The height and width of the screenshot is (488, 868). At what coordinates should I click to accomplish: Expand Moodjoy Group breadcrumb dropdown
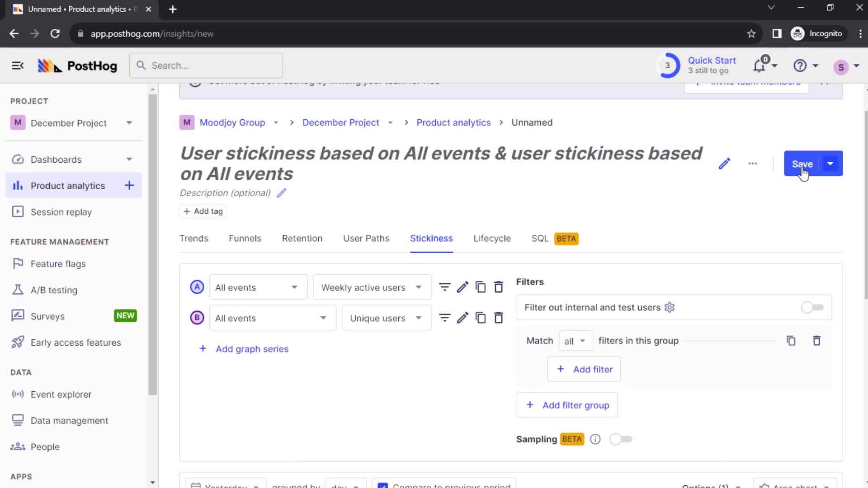[x=276, y=123]
